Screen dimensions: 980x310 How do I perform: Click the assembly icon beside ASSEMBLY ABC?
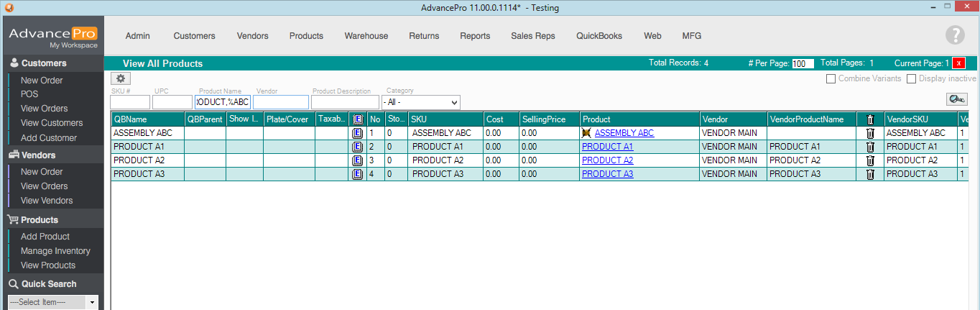pos(587,133)
